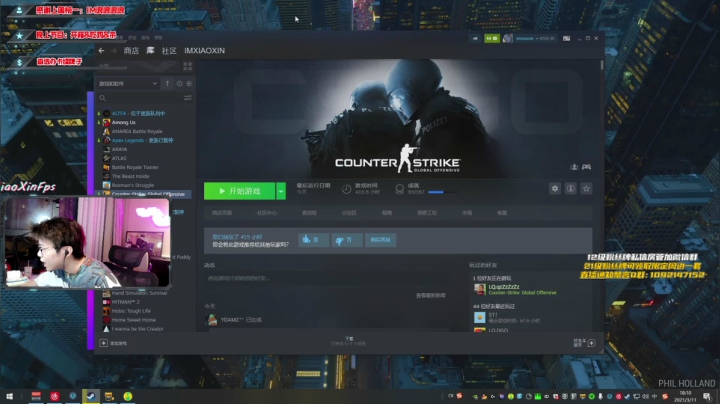Click the achievements progress bar
The height and width of the screenshot is (404, 720).
[442, 192]
